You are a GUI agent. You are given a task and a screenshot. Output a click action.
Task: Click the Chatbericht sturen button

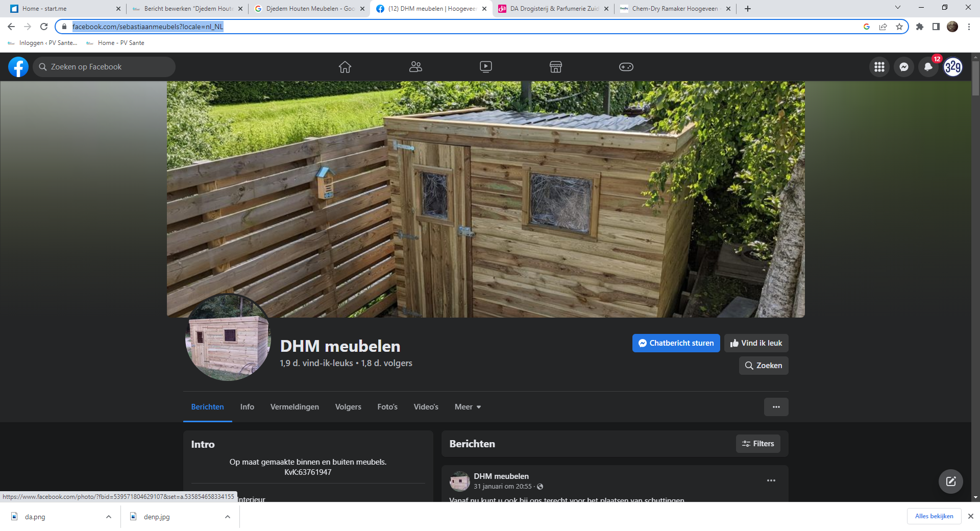tap(676, 343)
